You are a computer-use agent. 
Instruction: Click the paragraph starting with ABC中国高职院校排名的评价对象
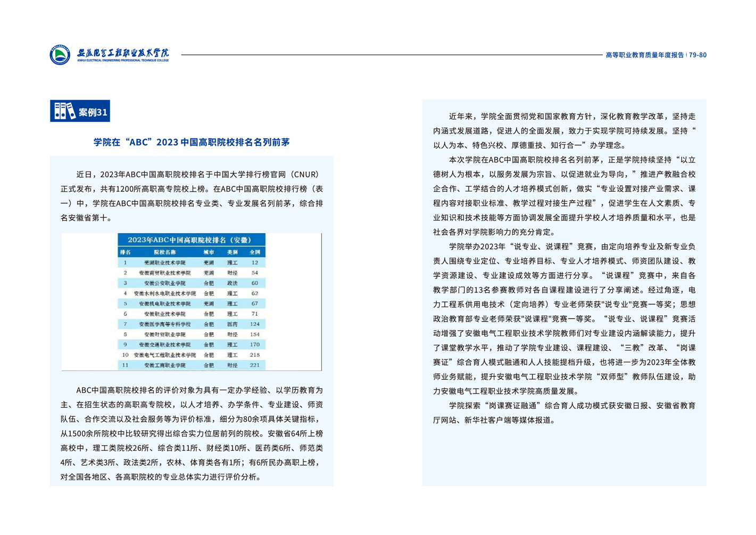click(192, 433)
